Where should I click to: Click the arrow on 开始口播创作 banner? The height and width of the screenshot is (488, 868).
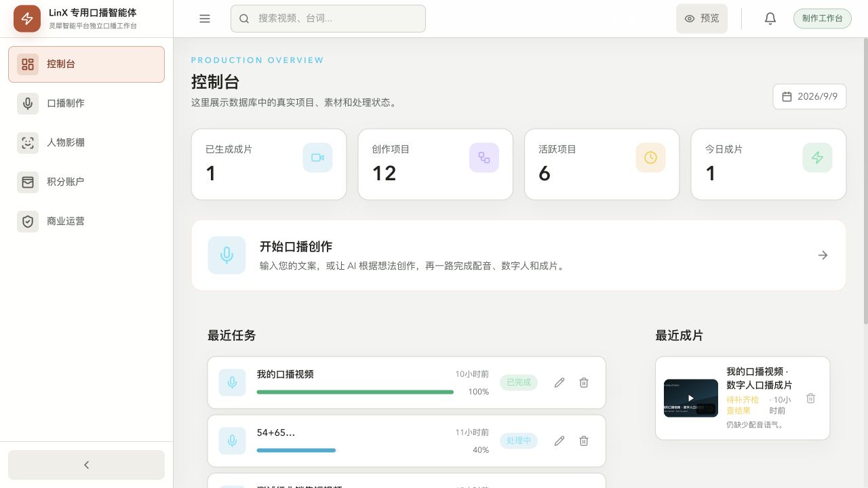[x=823, y=255]
